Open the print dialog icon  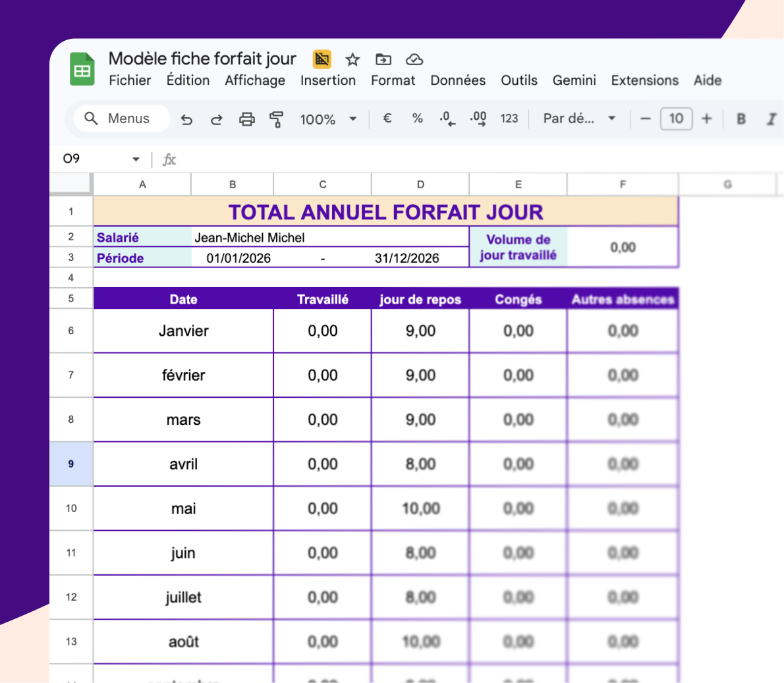(246, 119)
